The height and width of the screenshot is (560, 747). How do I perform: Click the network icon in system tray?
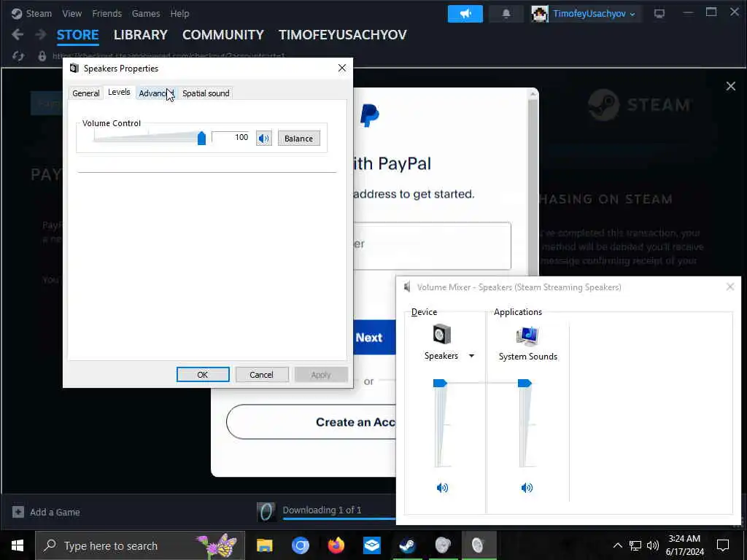pyautogui.click(x=635, y=545)
